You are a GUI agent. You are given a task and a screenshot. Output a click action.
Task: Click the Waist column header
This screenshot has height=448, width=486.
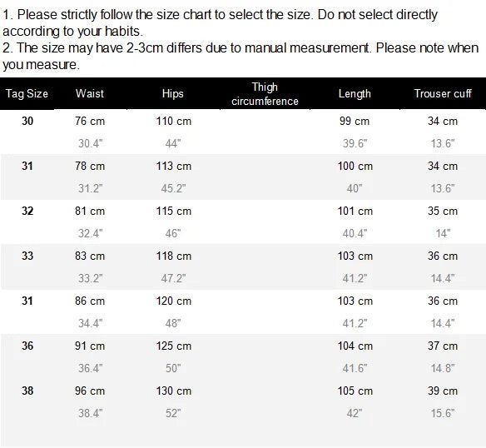[x=90, y=94]
